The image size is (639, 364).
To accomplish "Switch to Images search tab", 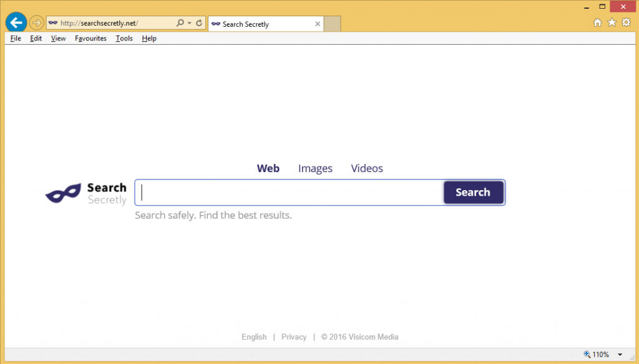I will click(x=315, y=168).
